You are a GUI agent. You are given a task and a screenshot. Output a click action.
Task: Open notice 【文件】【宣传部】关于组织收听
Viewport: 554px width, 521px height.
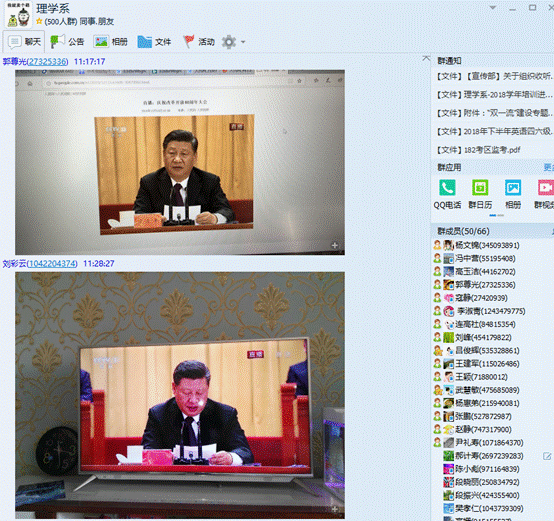[x=494, y=76]
